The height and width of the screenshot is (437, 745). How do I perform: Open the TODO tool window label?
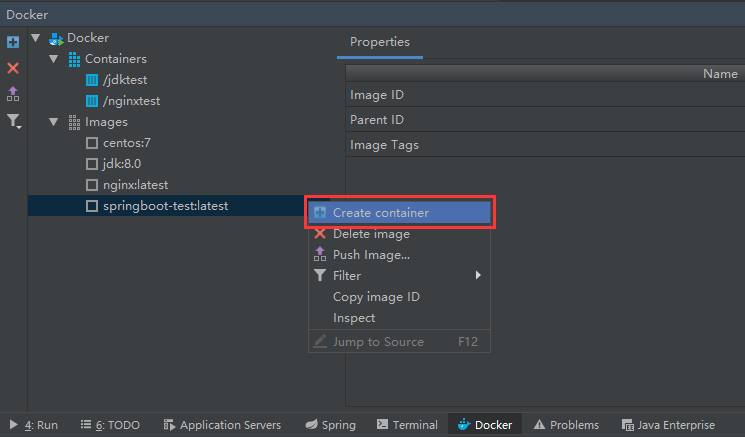tap(118, 425)
